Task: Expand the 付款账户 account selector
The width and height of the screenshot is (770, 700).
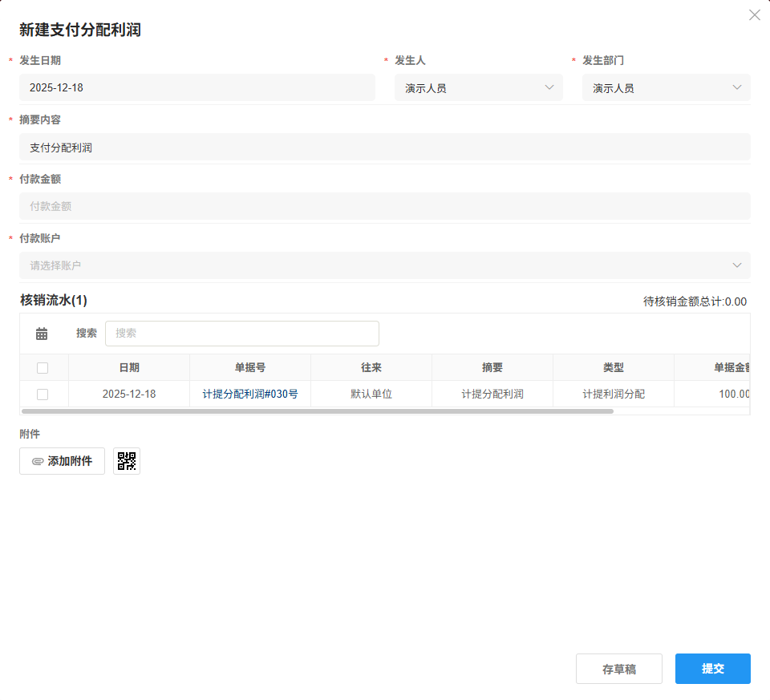Action: pyautogui.click(x=385, y=265)
